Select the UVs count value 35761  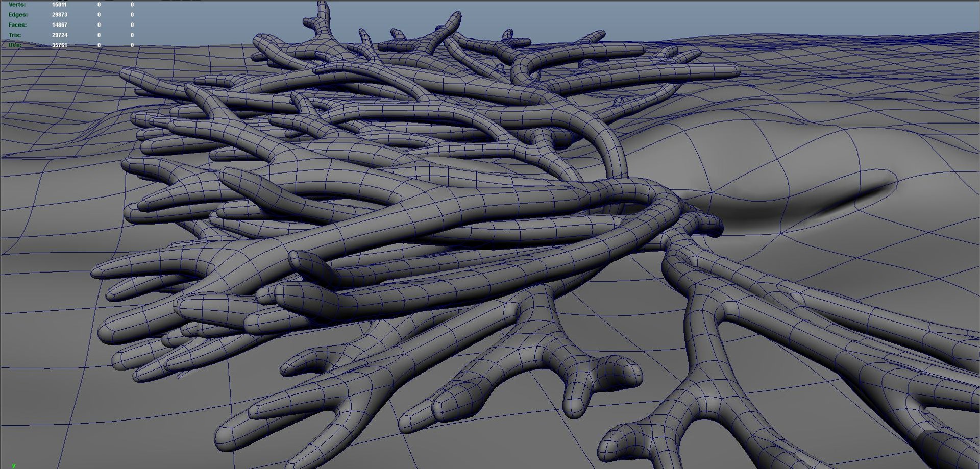point(59,45)
